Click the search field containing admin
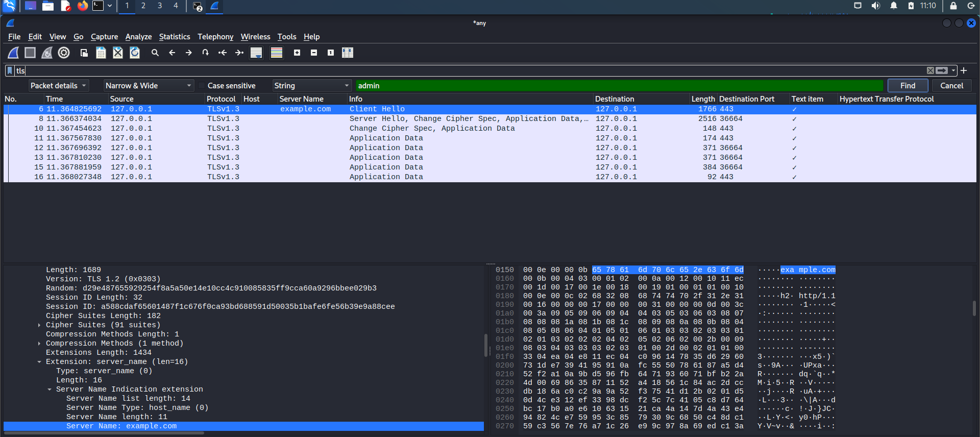980x437 pixels. click(x=620, y=86)
